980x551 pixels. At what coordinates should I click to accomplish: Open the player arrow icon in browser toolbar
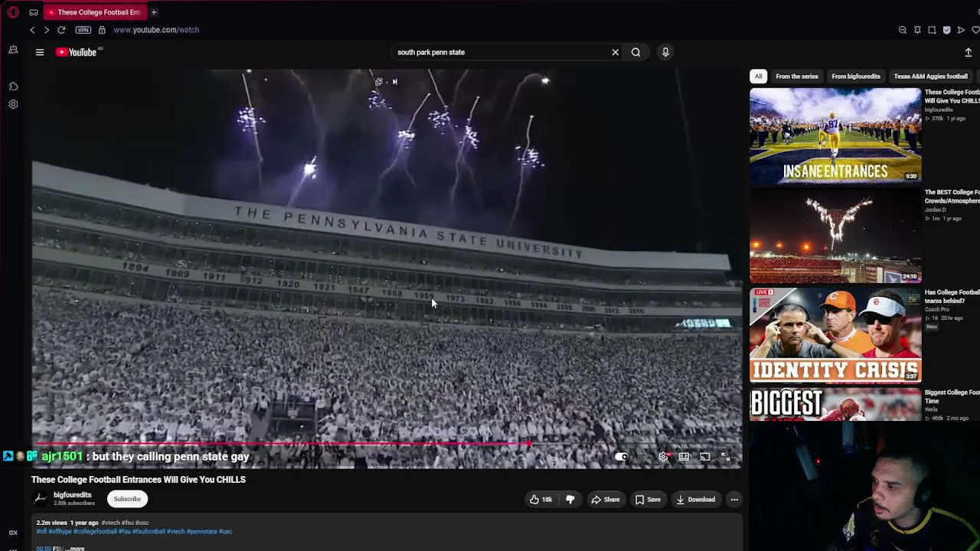(x=961, y=30)
